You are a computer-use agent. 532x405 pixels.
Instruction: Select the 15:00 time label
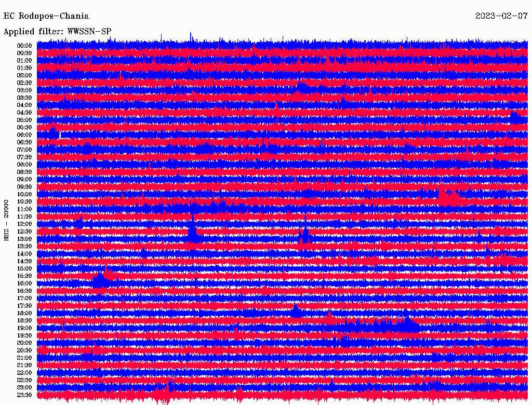[24, 269]
